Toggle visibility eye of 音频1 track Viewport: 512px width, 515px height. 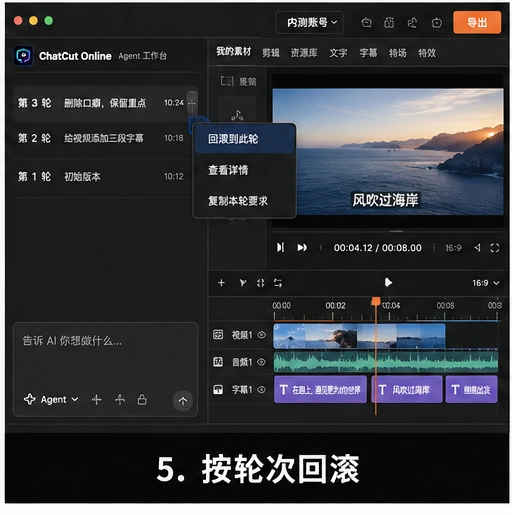(x=262, y=362)
